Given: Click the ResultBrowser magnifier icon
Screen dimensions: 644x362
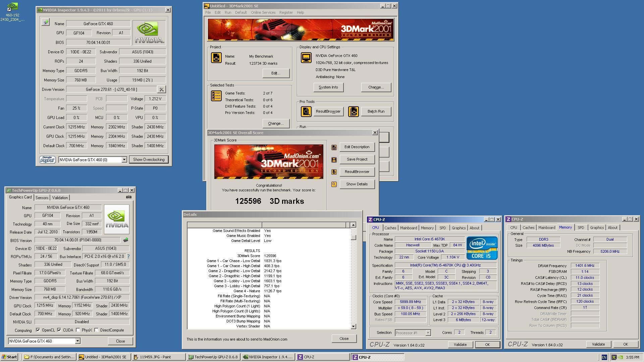Looking at the screenshot, I should pos(306,111).
